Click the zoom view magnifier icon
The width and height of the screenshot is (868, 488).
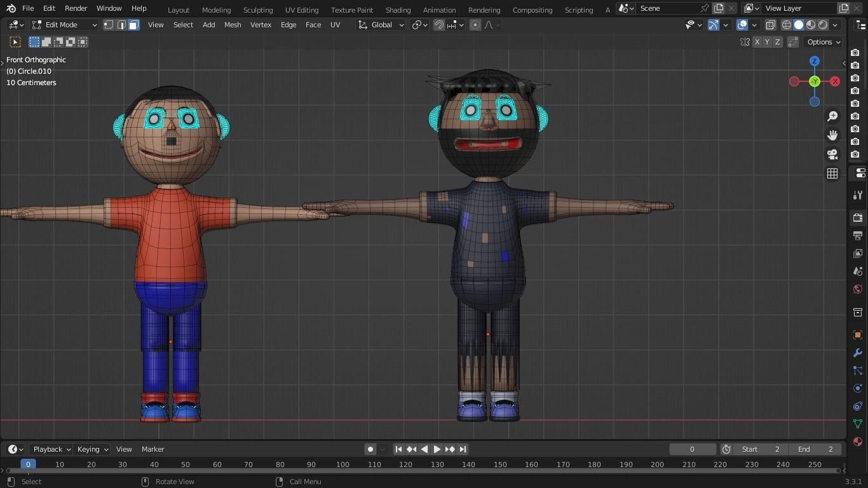[x=832, y=116]
